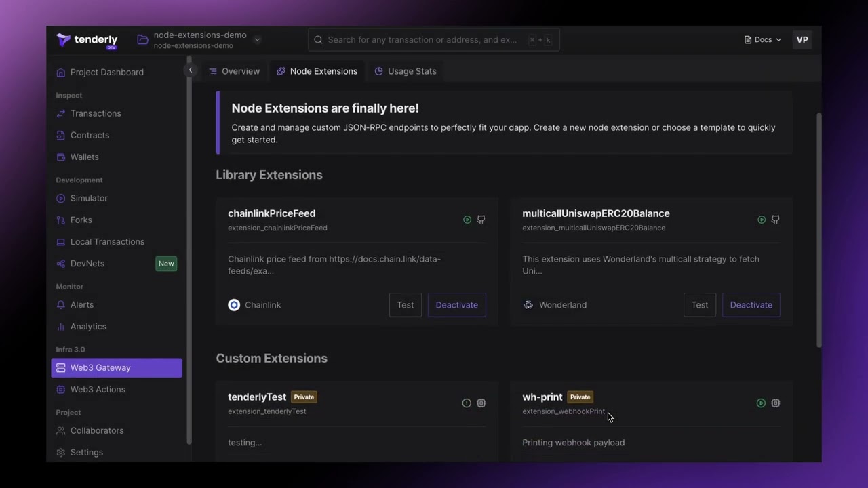Click wh-print chip icon

click(776, 403)
